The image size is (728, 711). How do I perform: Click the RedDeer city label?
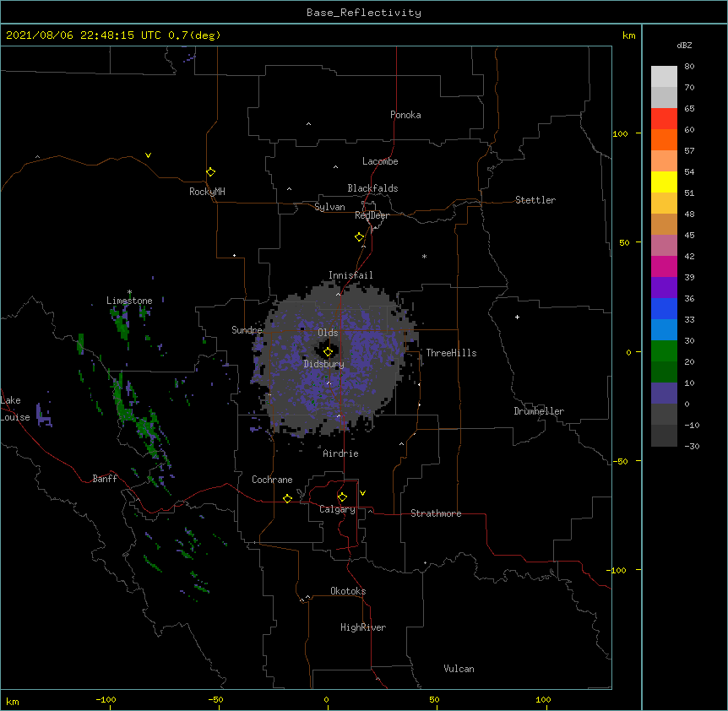372,215
